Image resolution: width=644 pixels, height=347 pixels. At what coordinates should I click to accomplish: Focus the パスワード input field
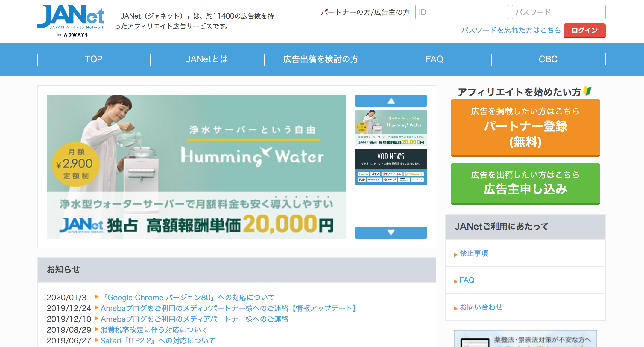pos(558,12)
